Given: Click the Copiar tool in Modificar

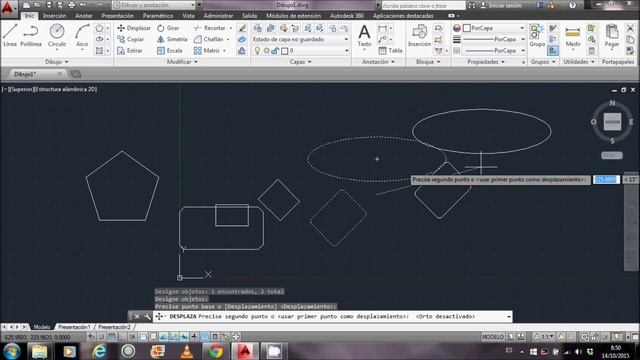Looking at the screenshot, I should pyautogui.click(x=131, y=39).
